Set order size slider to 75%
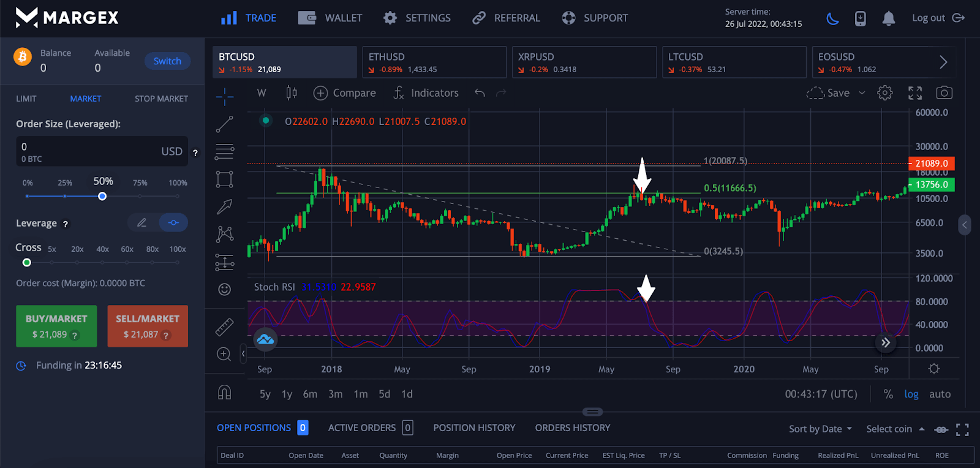This screenshot has height=468, width=980. [140, 196]
